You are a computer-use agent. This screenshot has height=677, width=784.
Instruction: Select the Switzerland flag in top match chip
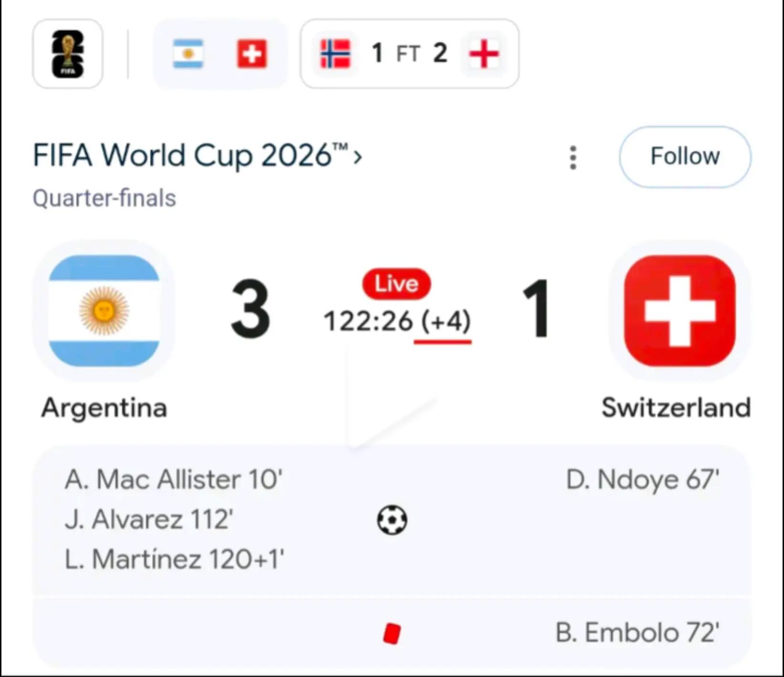pos(252,54)
